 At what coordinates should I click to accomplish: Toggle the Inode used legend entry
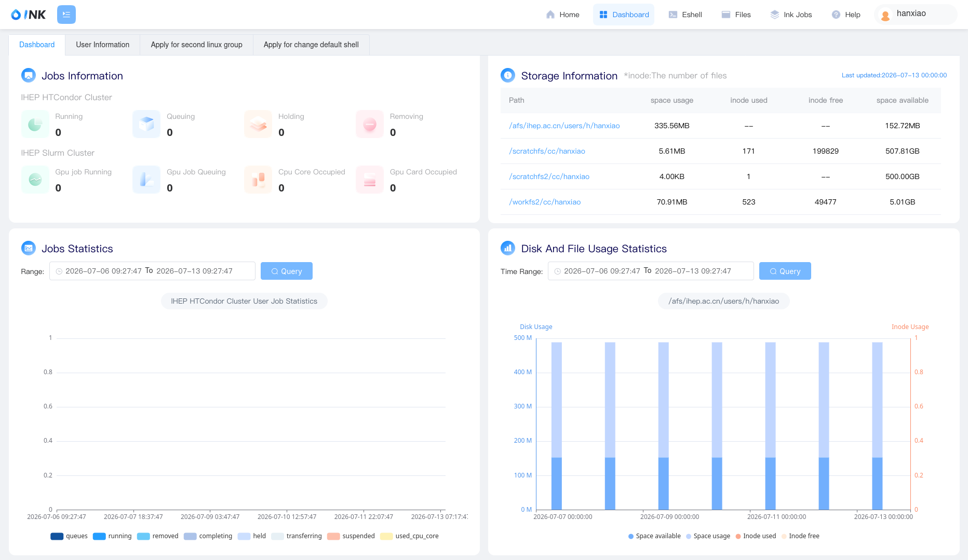tap(756, 536)
